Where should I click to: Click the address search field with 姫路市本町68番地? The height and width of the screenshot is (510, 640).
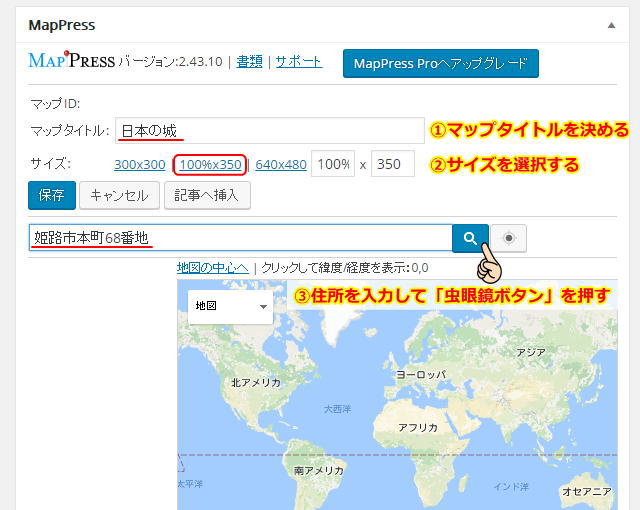click(240, 237)
